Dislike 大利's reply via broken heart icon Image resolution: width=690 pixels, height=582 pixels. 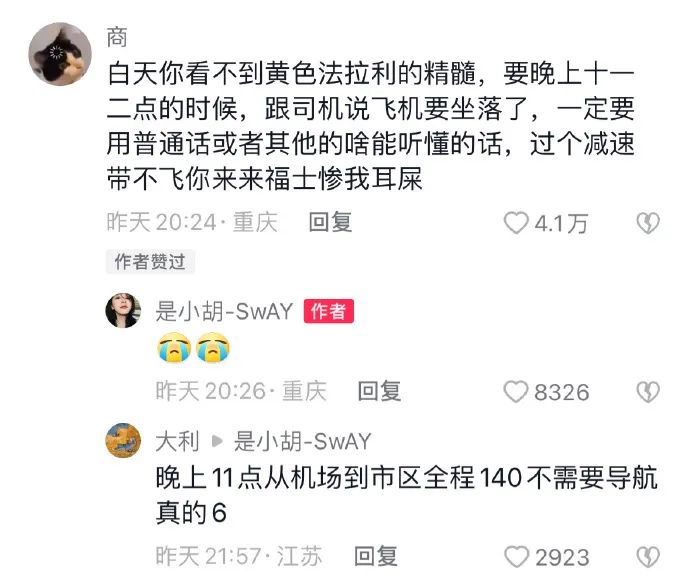pyautogui.click(x=648, y=557)
